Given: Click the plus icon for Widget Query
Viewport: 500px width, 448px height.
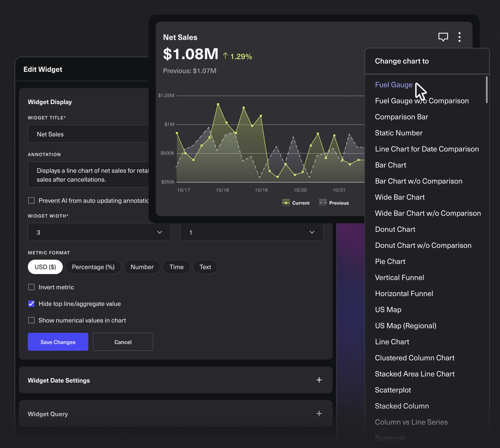Looking at the screenshot, I should click(319, 414).
